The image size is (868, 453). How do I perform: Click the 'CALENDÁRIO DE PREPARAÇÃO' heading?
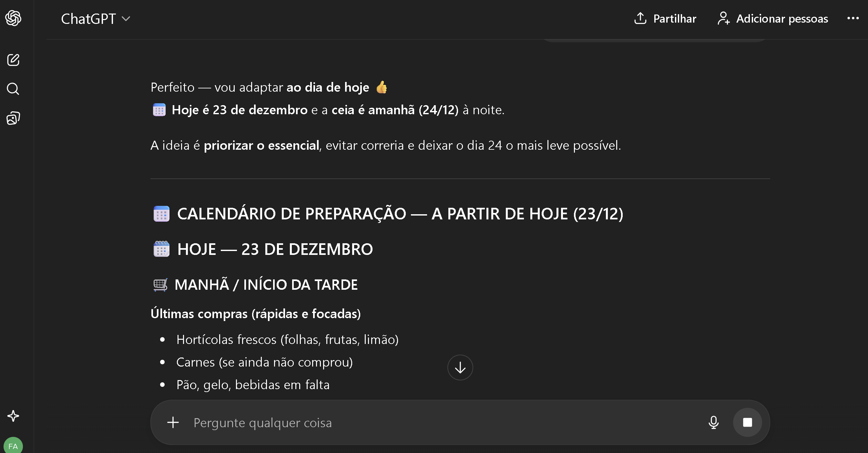point(400,214)
